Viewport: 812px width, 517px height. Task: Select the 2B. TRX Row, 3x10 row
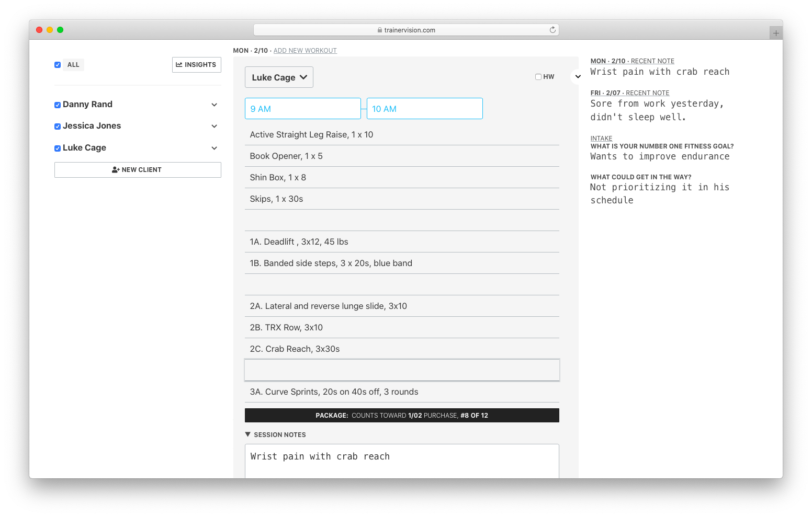402,328
